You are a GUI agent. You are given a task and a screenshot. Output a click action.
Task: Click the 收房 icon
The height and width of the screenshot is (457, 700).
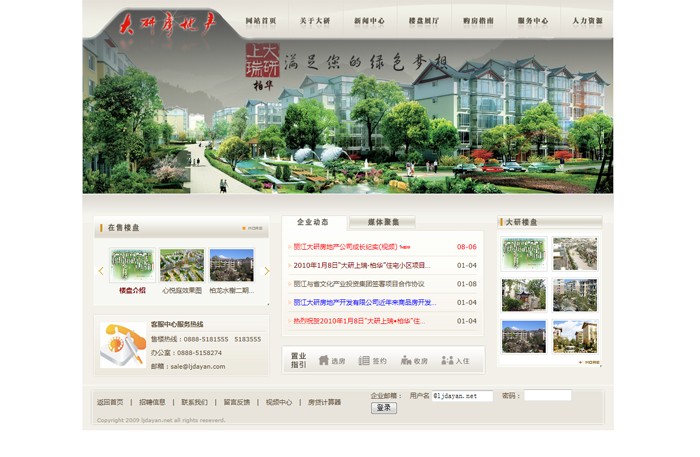406,360
